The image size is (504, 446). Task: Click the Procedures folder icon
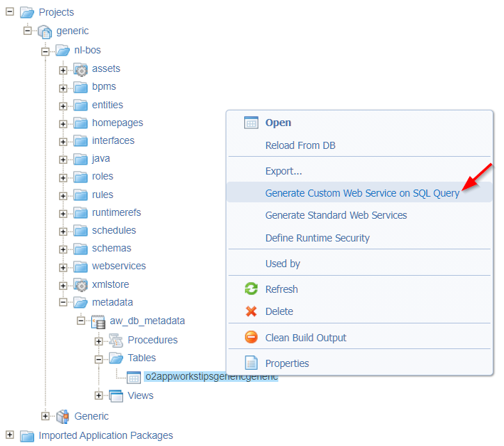[116, 340]
